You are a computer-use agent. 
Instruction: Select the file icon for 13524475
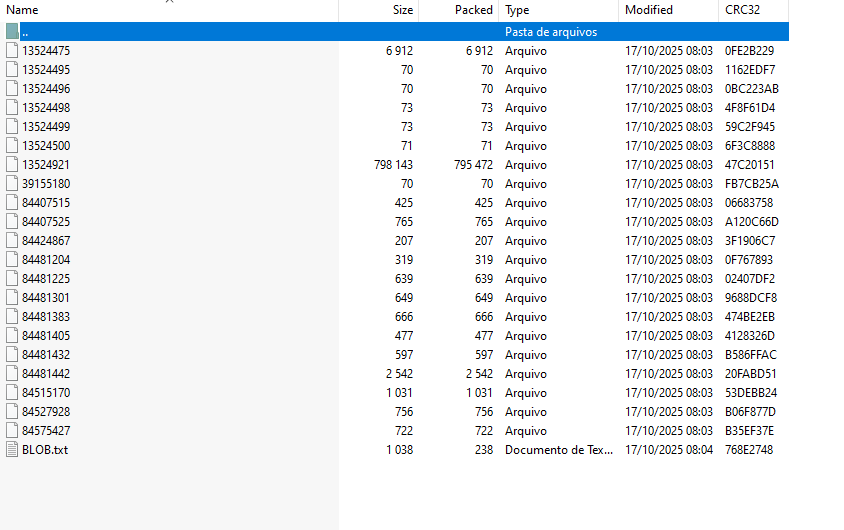click(12, 51)
